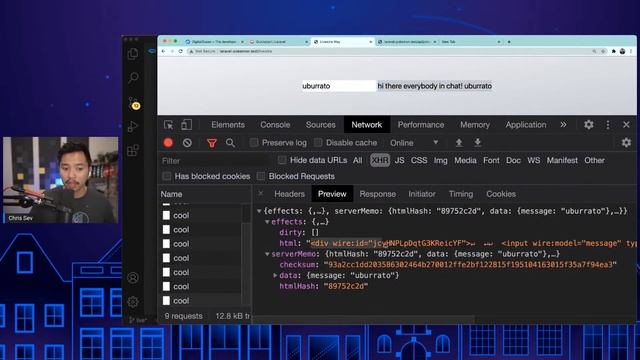
Task: Toggle the red filter funnel icon
Action: pos(211,143)
